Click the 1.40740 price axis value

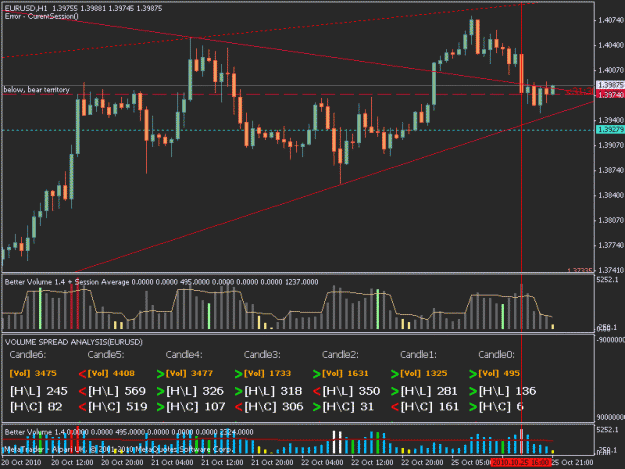coord(611,20)
